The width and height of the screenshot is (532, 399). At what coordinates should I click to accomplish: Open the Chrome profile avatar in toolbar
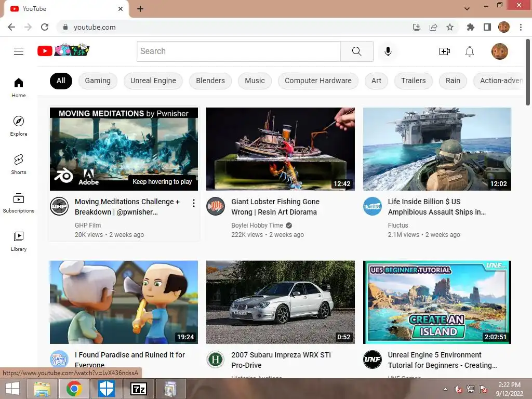pyautogui.click(x=504, y=27)
